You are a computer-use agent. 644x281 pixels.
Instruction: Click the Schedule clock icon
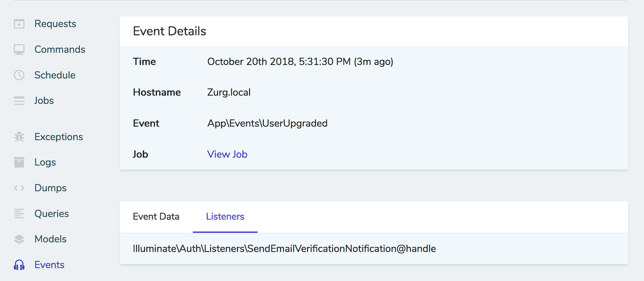(x=19, y=75)
